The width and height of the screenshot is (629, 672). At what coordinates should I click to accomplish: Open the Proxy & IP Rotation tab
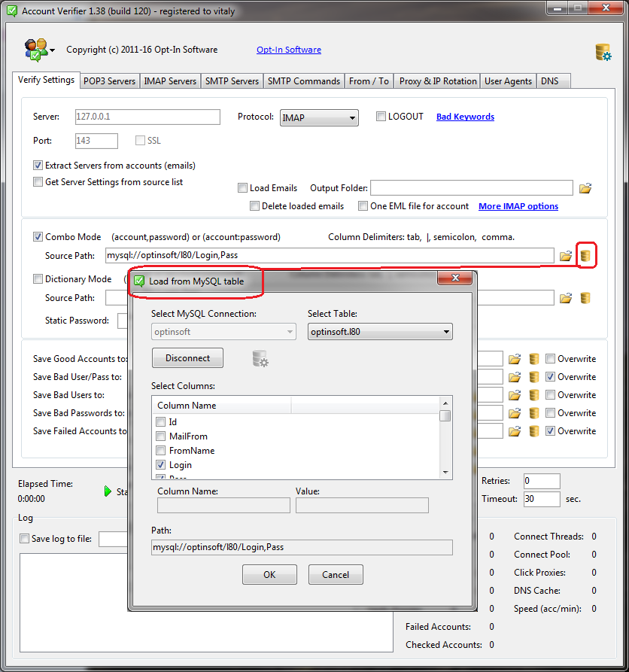[x=437, y=81]
